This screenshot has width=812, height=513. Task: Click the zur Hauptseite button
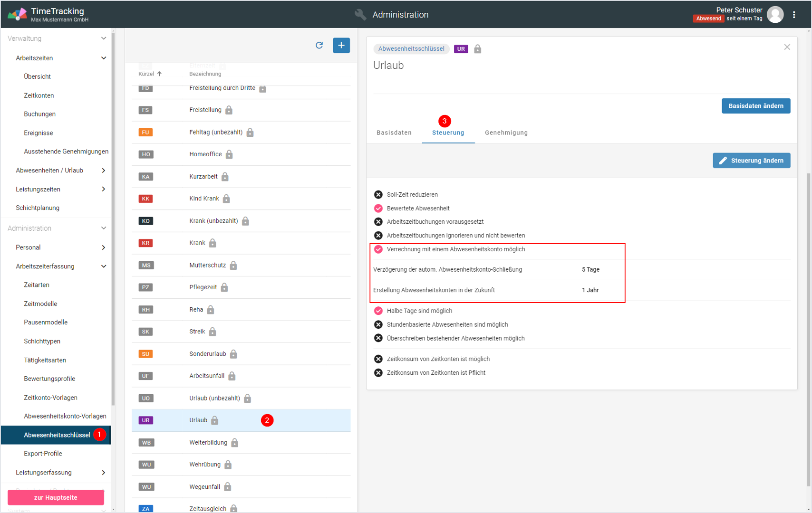pos(56,497)
